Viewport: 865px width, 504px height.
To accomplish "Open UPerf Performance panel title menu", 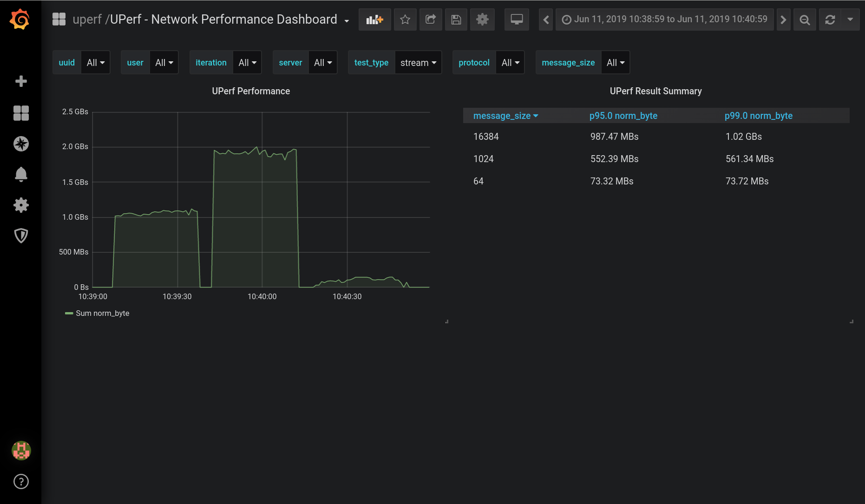I will tap(251, 91).
